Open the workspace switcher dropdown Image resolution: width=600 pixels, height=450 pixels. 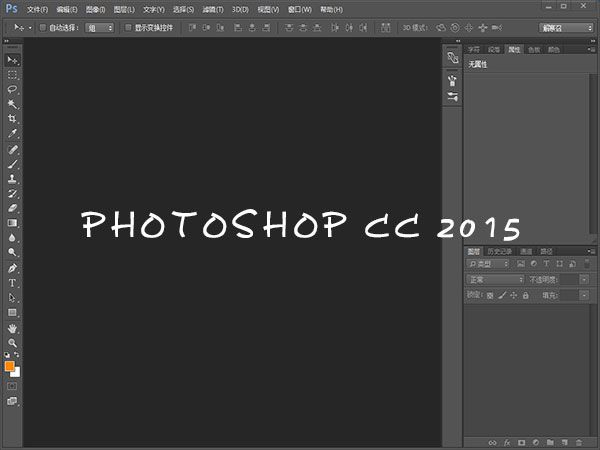(x=566, y=28)
